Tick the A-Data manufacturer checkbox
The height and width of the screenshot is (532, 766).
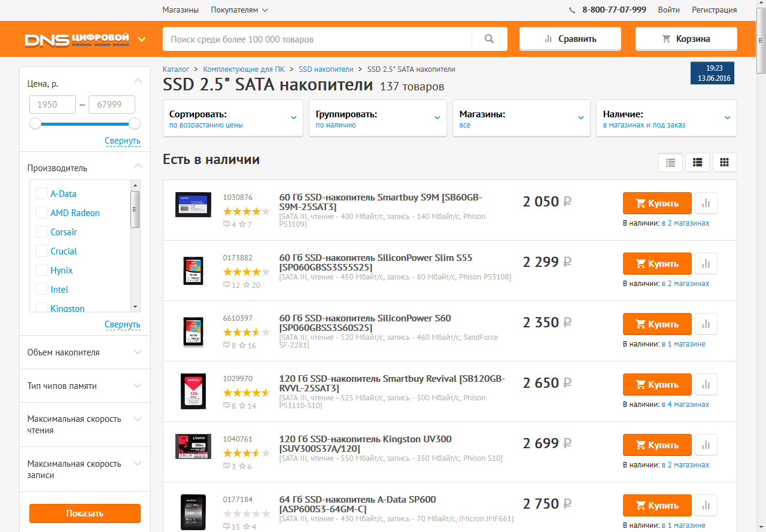coord(42,193)
